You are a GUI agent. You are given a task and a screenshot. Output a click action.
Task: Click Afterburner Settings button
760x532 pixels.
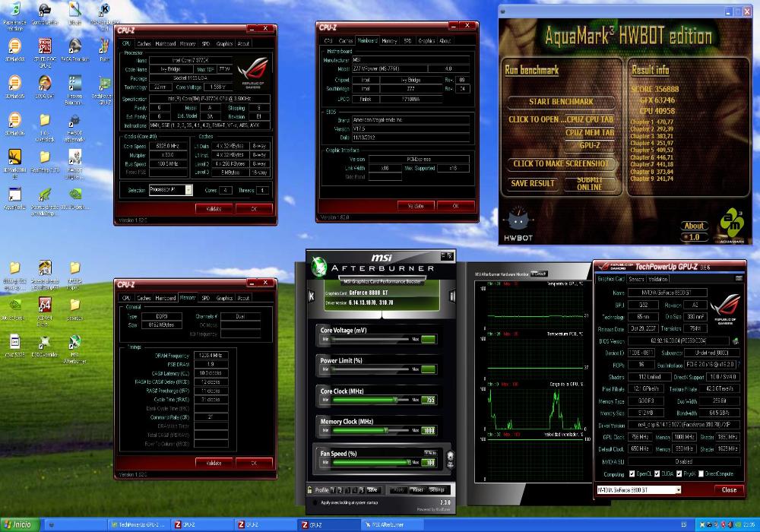pyautogui.click(x=437, y=490)
